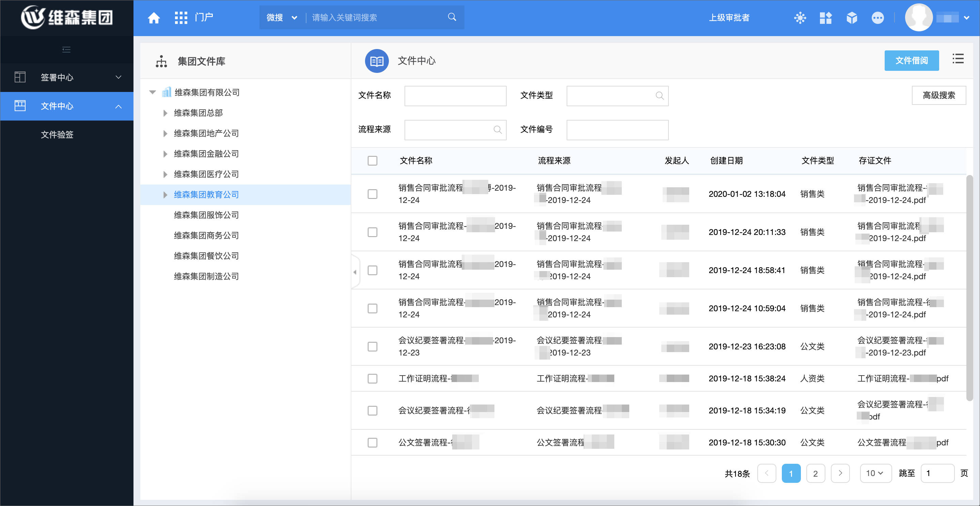Click the 3D cube icon in the top bar
Viewport: 980px width, 506px height.
851,17
